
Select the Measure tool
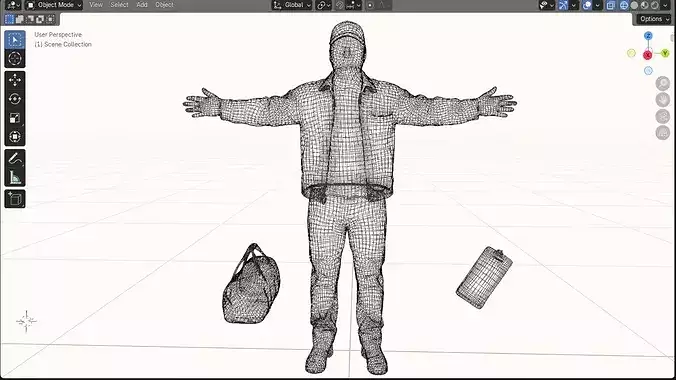15,177
